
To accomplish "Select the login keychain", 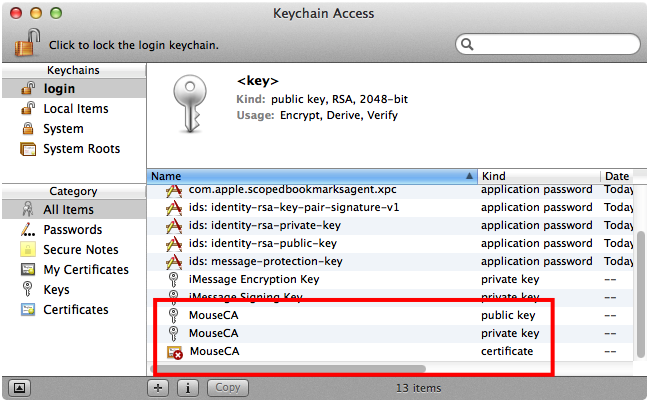I will 74,89.
